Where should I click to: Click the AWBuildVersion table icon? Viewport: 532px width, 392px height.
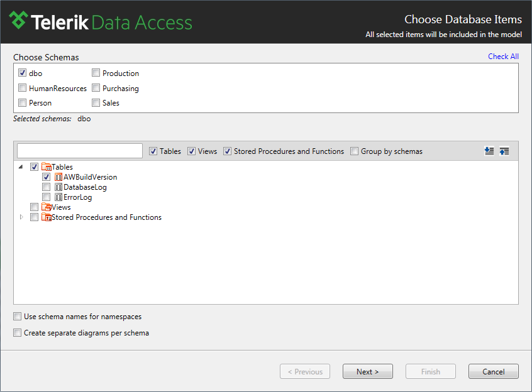click(x=58, y=177)
